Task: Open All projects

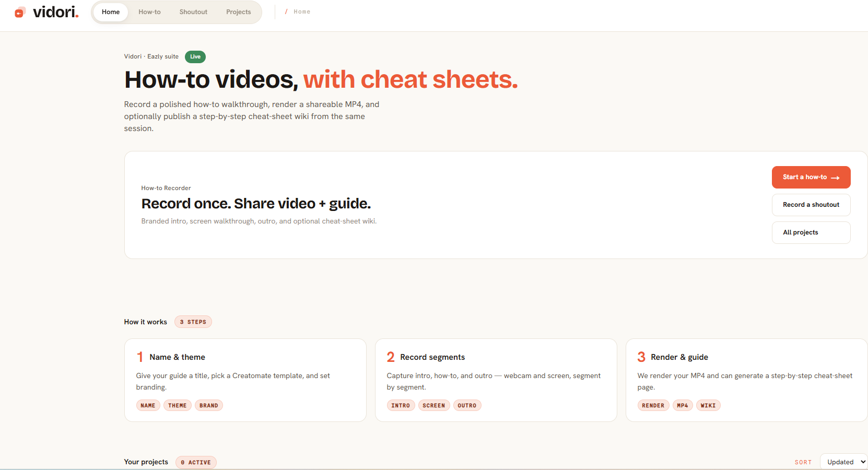Action: (811, 232)
